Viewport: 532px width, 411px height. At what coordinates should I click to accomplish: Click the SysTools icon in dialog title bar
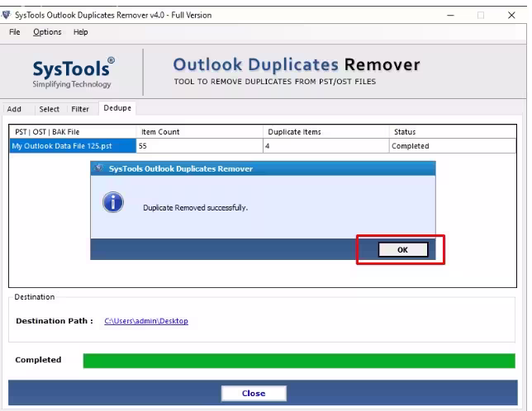pos(99,168)
